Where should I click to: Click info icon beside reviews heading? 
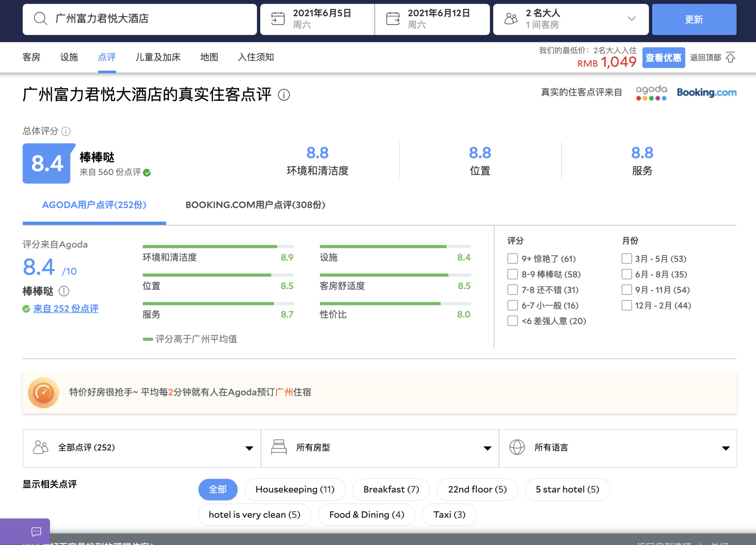(x=284, y=95)
